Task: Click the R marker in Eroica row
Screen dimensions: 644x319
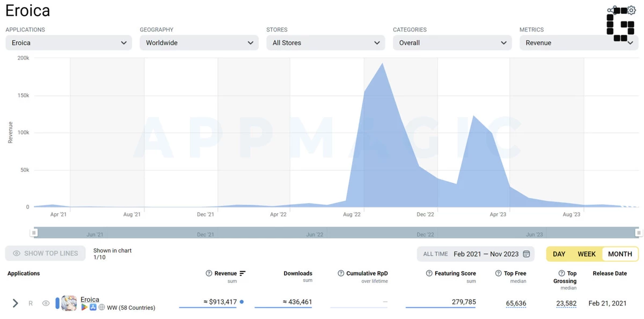Action: 31,303
